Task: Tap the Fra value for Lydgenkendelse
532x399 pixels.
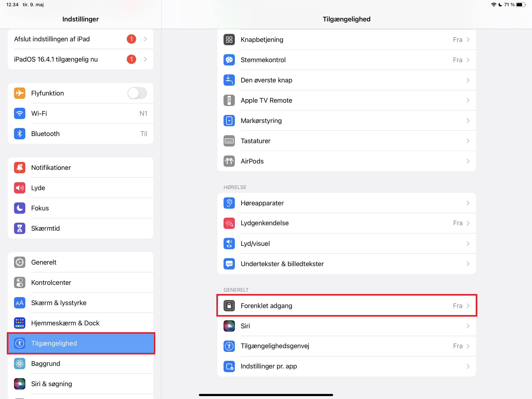Action: pos(458,223)
